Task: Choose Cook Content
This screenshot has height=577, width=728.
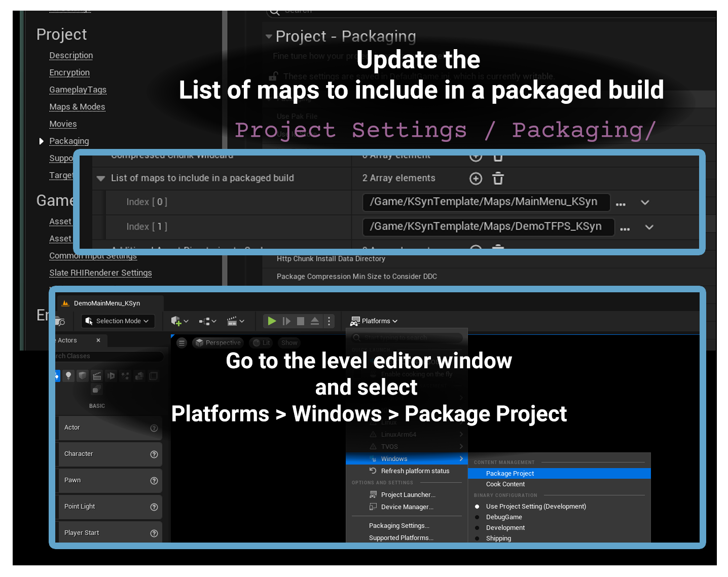Action: click(559, 484)
